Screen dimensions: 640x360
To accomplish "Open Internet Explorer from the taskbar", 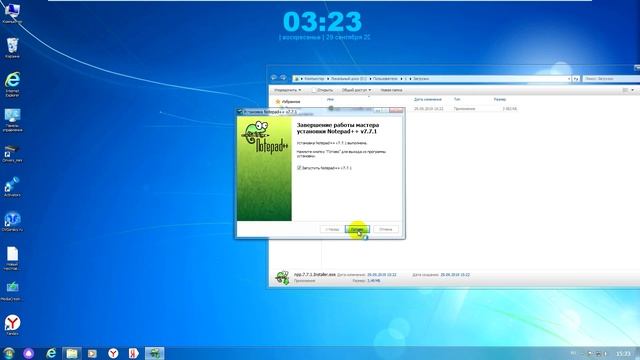I will [x=51, y=353].
